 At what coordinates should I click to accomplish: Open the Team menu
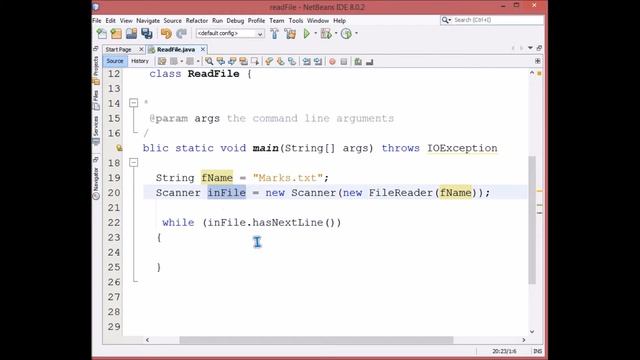(276, 20)
